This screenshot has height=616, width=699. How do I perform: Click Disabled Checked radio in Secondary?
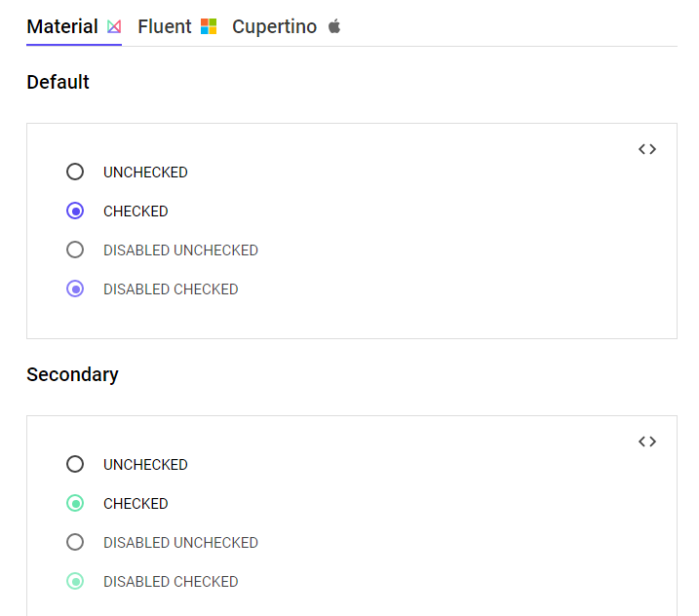coord(75,582)
